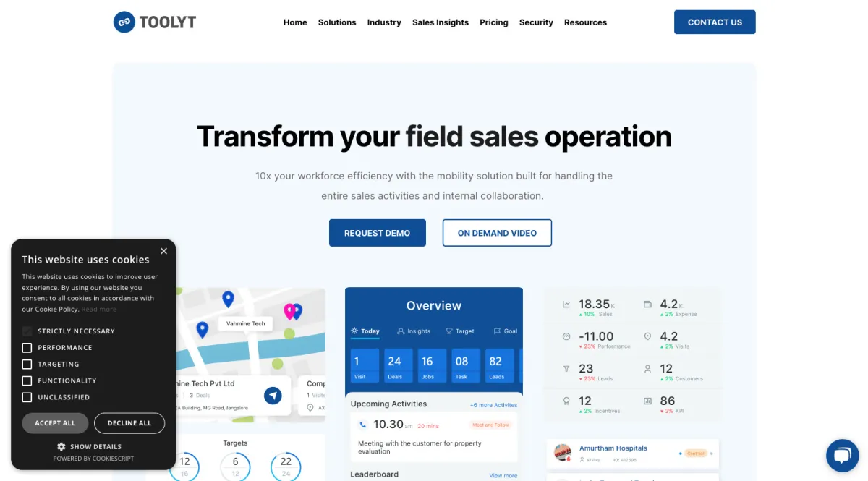Open the Solutions menu
This screenshot has height=481, width=868.
[x=337, y=22]
